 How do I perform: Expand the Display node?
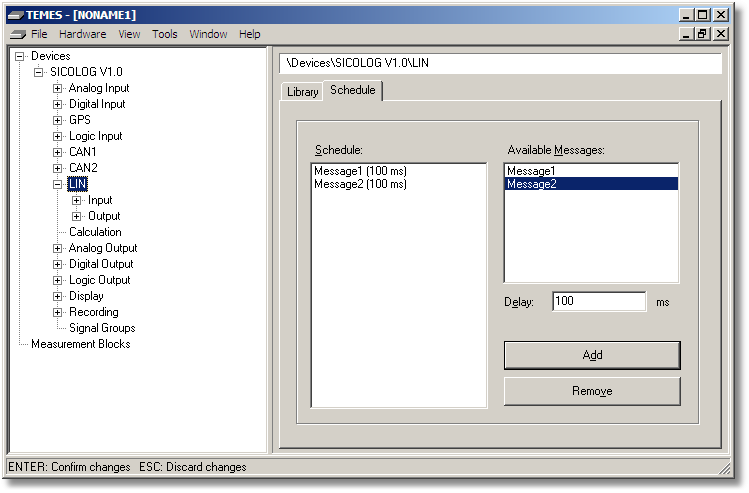[x=57, y=296]
